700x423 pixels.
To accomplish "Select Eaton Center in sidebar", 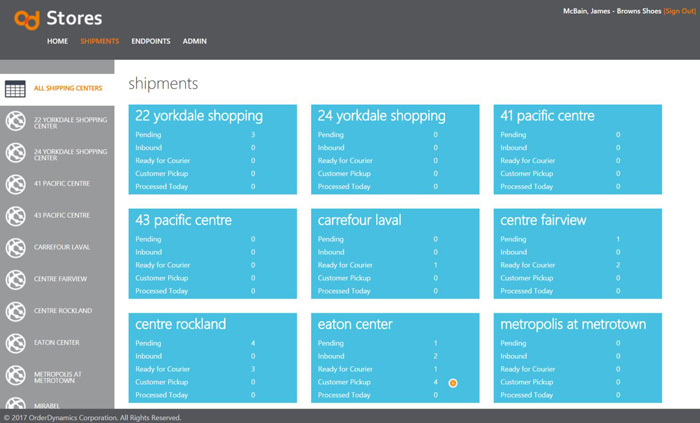I will click(57, 343).
